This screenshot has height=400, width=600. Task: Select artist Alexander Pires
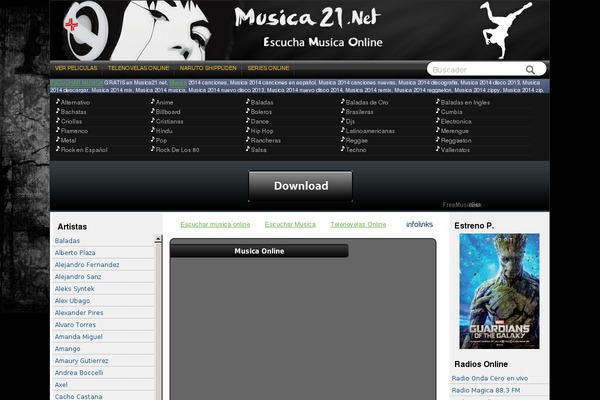pos(79,313)
